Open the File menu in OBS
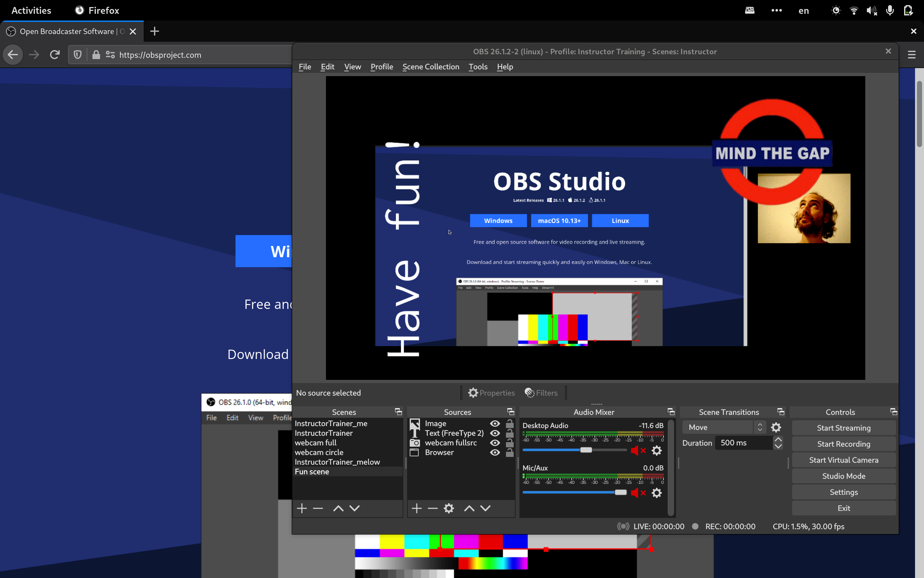This screenshot has width=924, height=578. pyautogui.click(x=305, y=66)
